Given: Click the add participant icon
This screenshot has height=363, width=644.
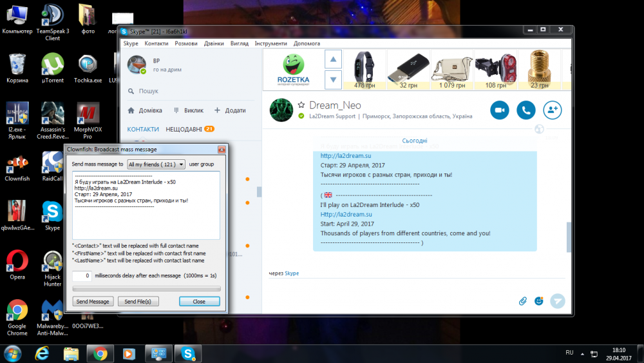Looking at the screenshot, I should pos(552,110).
